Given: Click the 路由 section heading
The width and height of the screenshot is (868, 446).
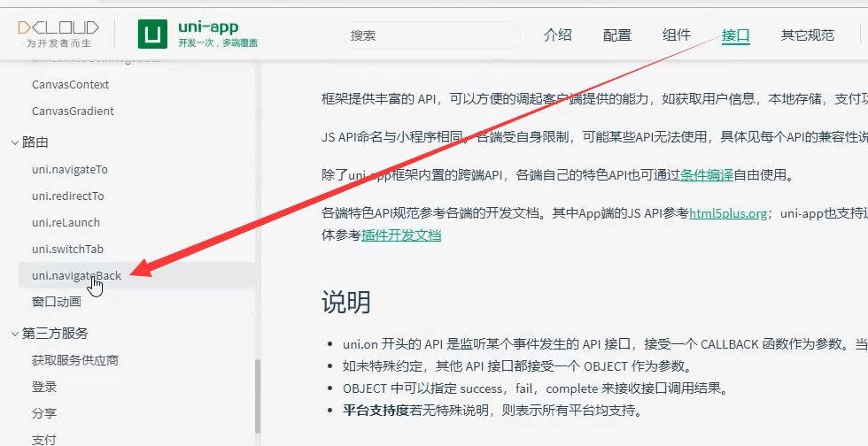Looking at the screenshot, I should (x=35, y=142).
